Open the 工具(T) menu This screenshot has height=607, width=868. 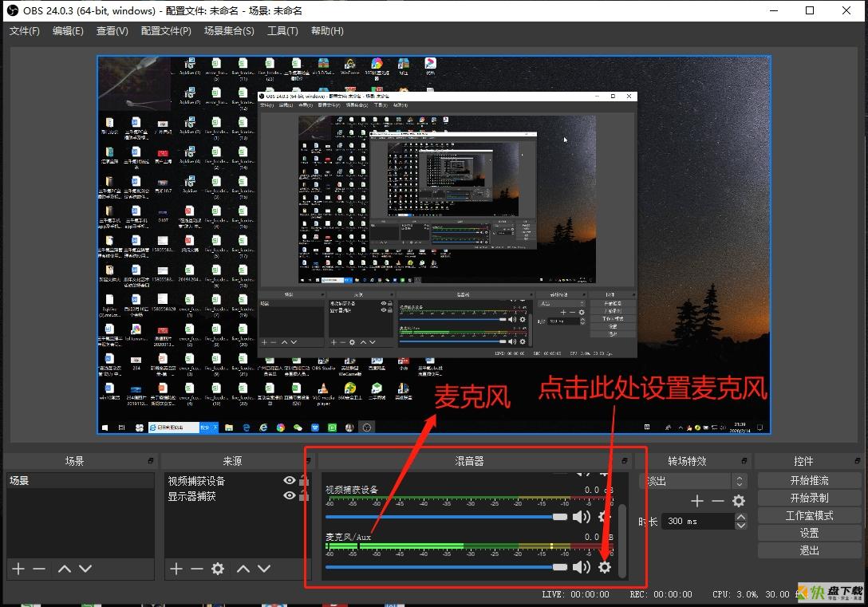(x=282, y=31)
